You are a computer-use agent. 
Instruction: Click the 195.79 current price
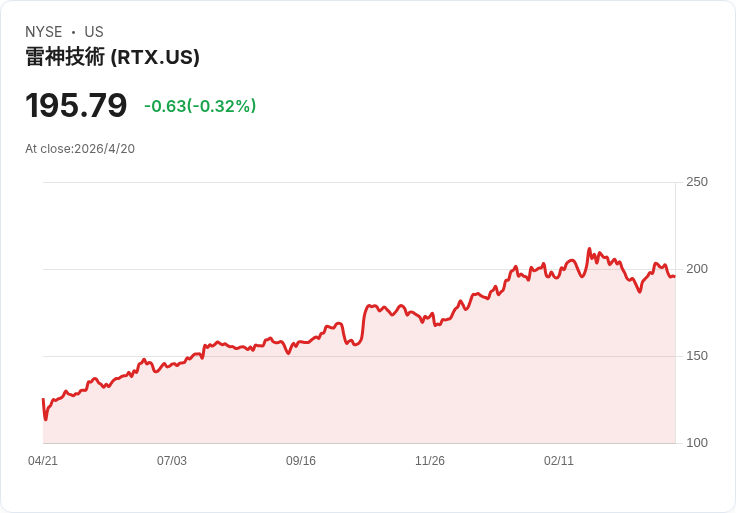tap(76, 105)
